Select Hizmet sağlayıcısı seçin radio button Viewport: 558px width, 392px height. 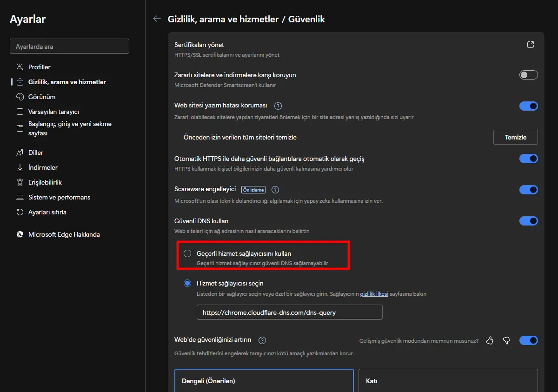pos(187,283)
